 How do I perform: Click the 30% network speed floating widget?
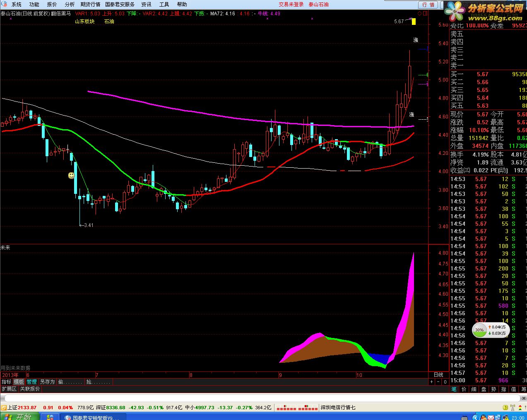click(x=491, y=330)
